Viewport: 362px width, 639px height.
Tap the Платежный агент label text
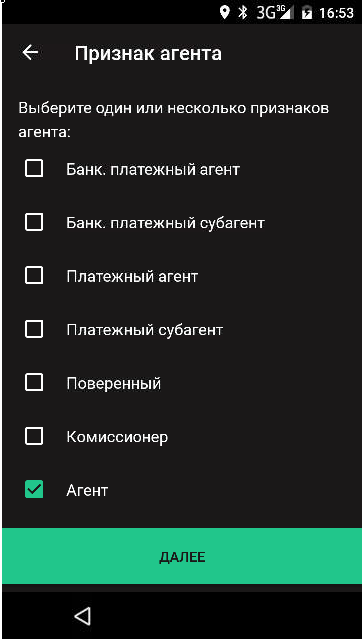132,277
